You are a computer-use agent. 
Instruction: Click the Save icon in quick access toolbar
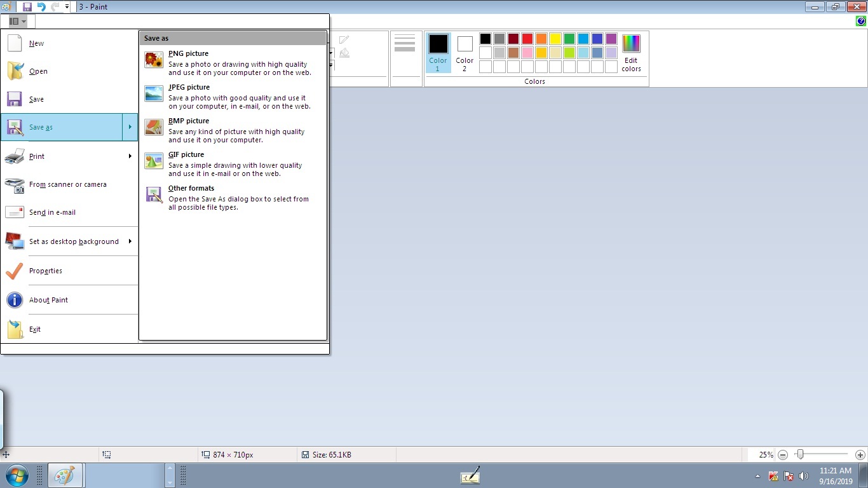point(27,6)
